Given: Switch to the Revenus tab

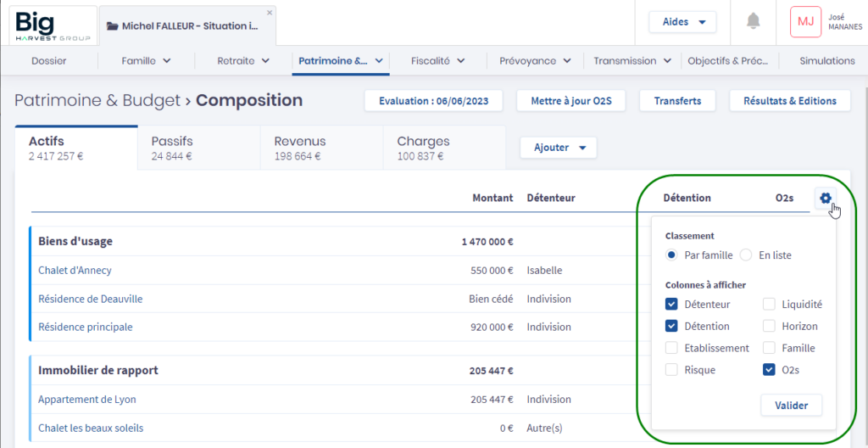Looking at the screenshot, I should tap(321, 148).
